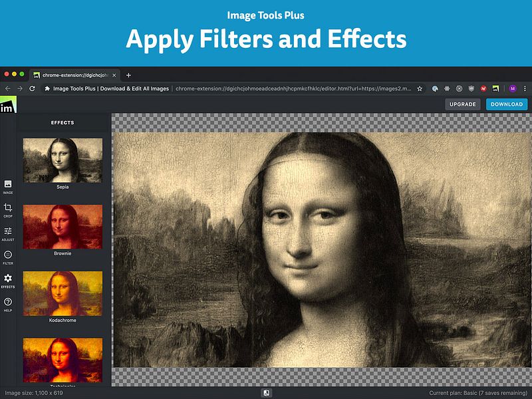Click the 'Kodachrome' label text
Viewport: 532px width, 399px height.
pos(63,321)
